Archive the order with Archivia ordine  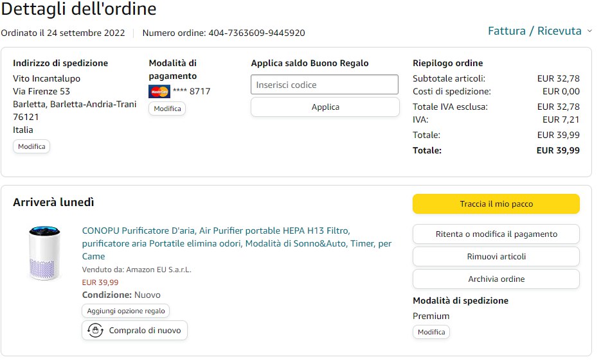[x=496, y=279]
